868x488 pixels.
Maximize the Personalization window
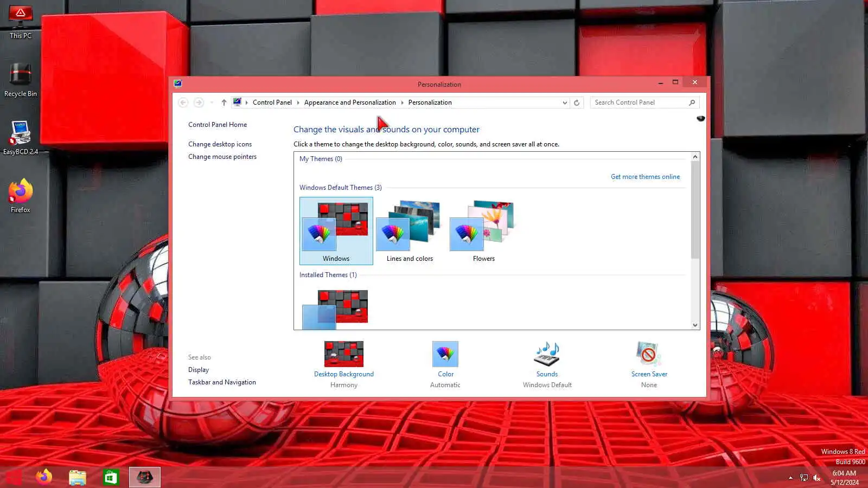(x=675, y=82)
